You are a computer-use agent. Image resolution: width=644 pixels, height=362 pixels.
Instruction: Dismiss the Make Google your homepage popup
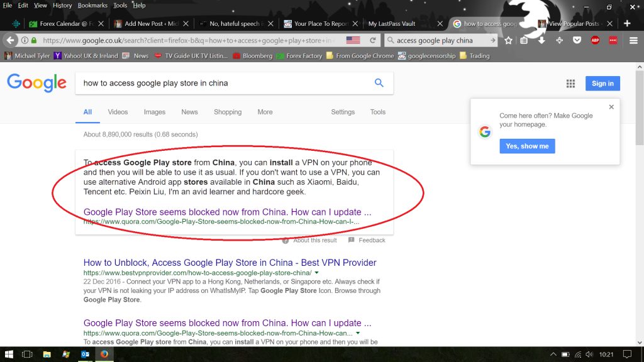pyautogui.click(x=611, y=107)
